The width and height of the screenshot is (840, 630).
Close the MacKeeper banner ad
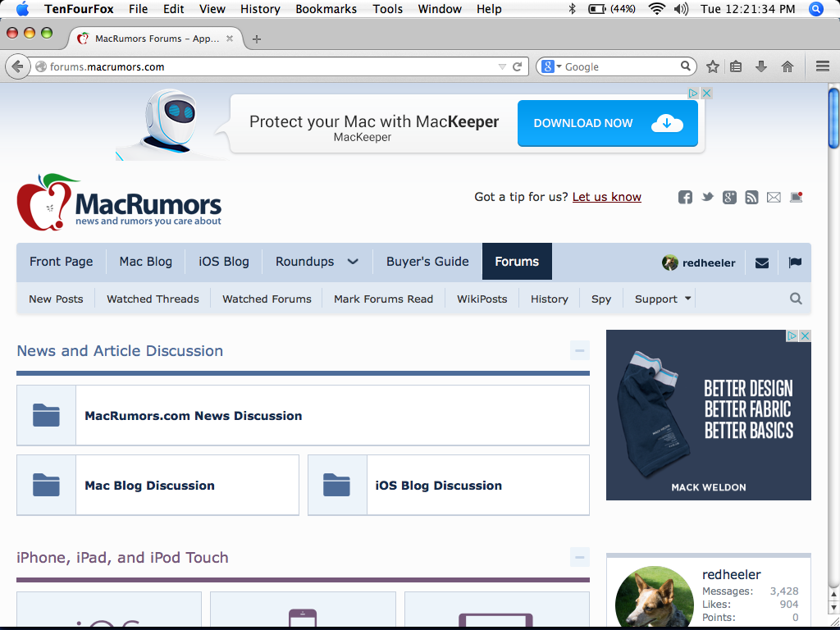point(706,94)
